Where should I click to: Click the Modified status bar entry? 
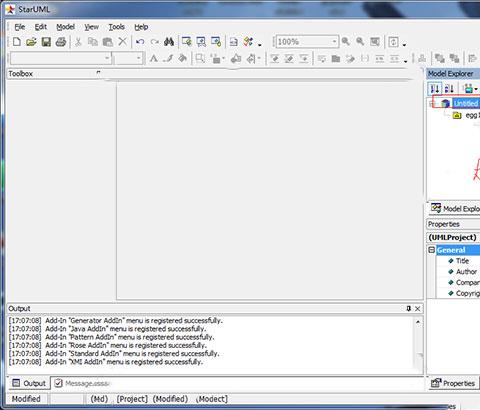coord(26,399)
